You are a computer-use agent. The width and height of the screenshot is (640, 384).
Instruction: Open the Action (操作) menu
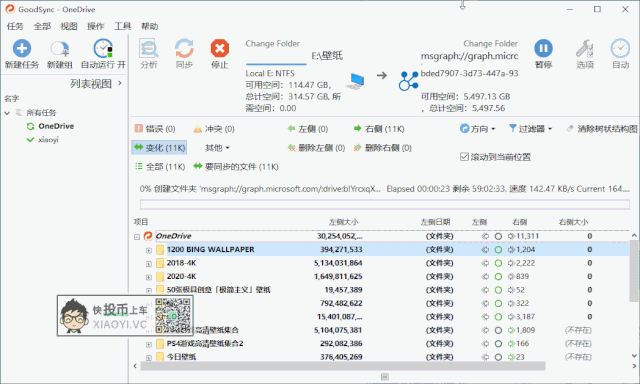(96, 26)
